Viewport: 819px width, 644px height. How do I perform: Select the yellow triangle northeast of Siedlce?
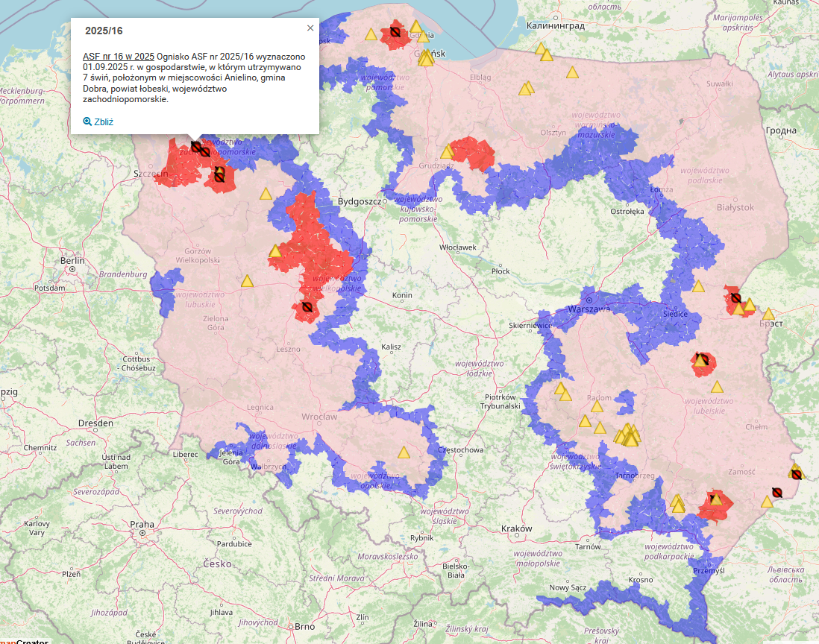698,286
